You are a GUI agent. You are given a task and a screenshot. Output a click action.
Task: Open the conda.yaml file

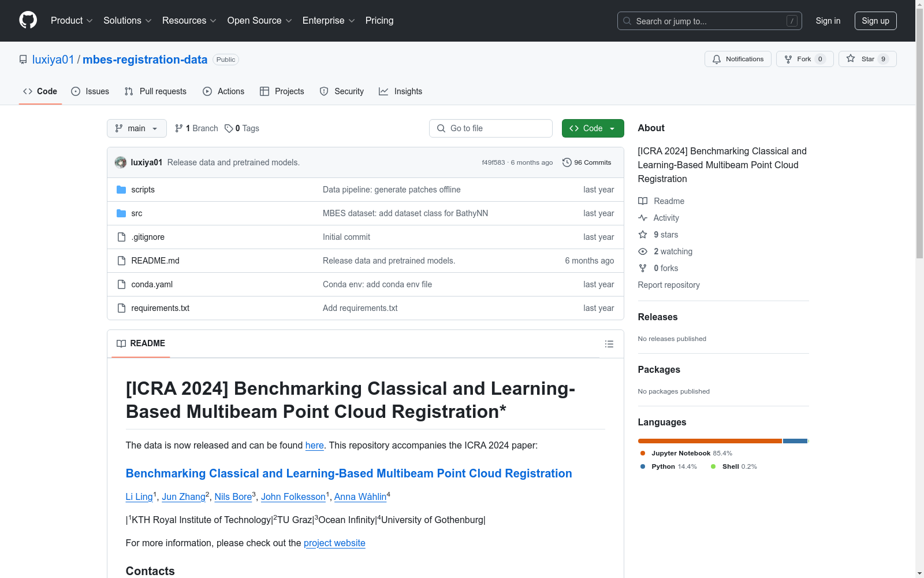(152, 284)
